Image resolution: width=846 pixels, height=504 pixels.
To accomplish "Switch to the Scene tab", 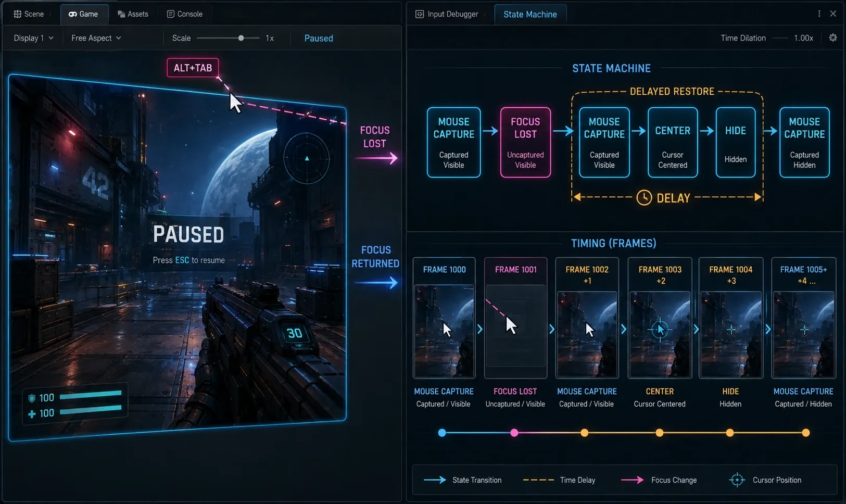I will coord(29,14).
